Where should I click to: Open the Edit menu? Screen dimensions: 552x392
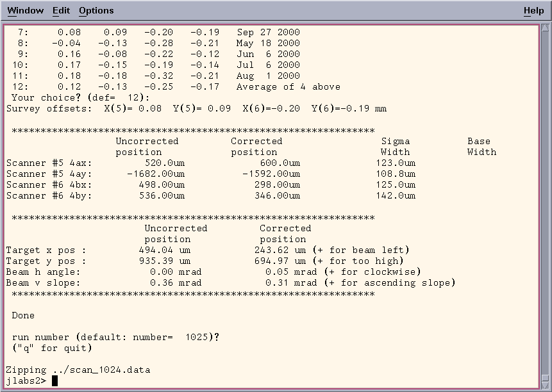(62, 10)
